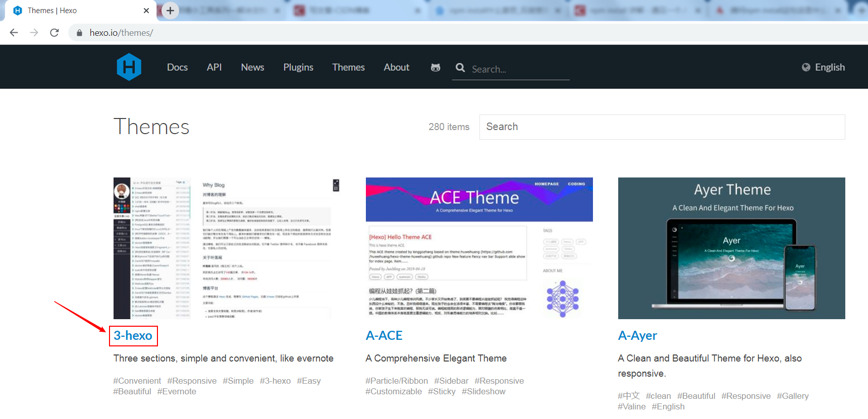Open a new browser tab with plus
This screenshot has height=419, width=868.
pos(170,10)
